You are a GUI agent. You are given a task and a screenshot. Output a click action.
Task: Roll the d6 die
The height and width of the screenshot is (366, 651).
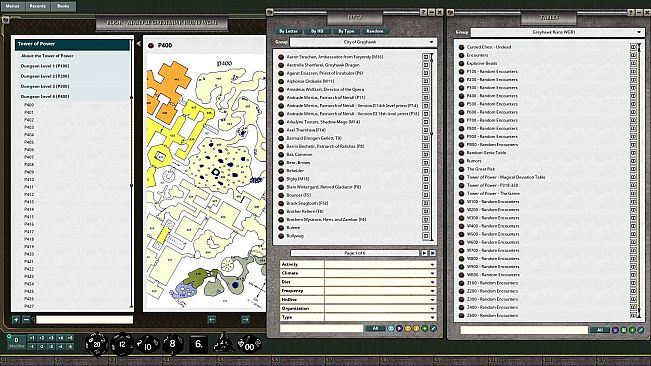(199, 344)
